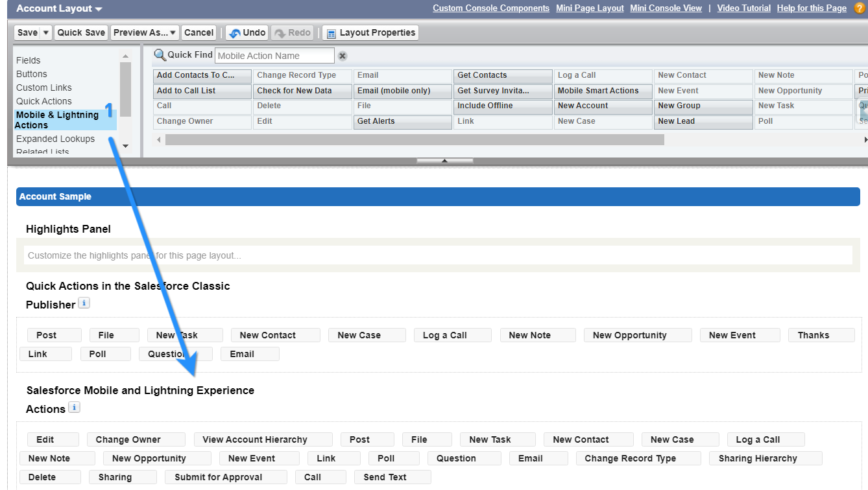Select Get Survey Invita... palette action
The height and width of the screenshot is (490, 868).
tap(503, 91)
